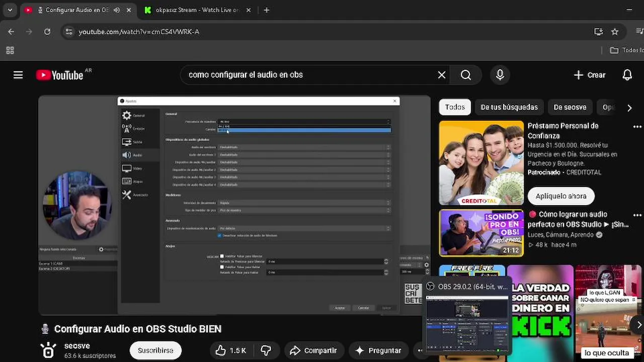Reload the current YouTube page

47,31
